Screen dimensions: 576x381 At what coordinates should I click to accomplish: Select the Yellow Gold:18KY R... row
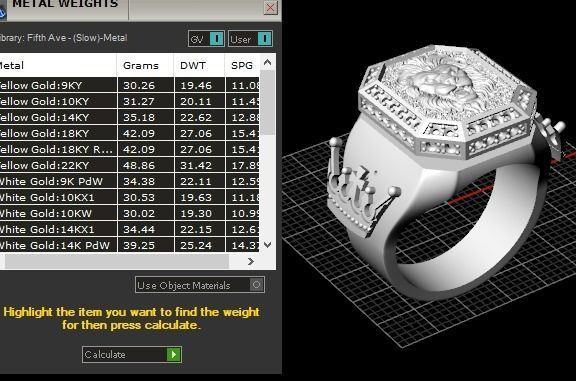(x=129, y=149)
